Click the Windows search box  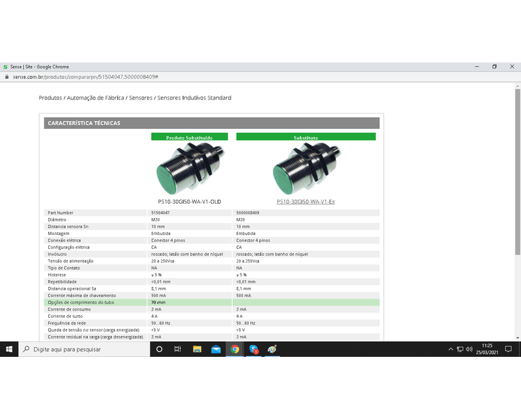85,349
